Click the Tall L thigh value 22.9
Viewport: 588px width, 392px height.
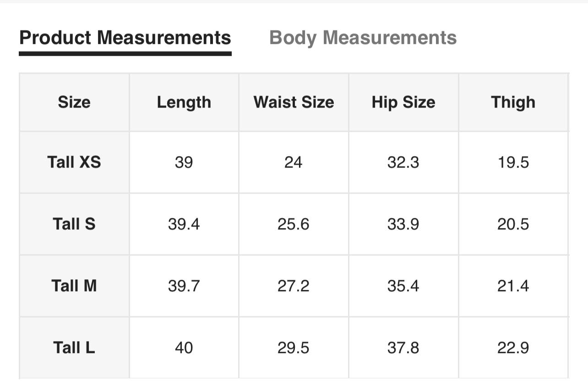pyautogui.click(x=513, y=348)
